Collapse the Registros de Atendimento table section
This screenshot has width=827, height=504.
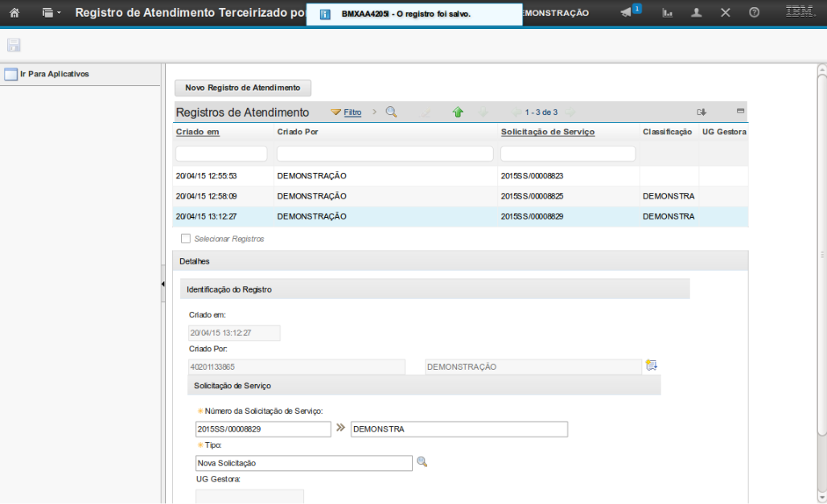coord(740,111)
